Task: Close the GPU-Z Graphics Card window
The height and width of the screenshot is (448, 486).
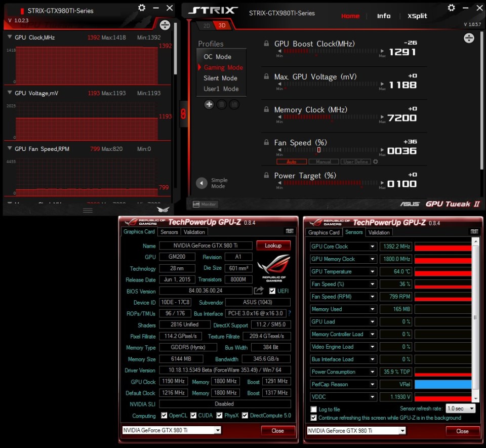Action: 277,431
